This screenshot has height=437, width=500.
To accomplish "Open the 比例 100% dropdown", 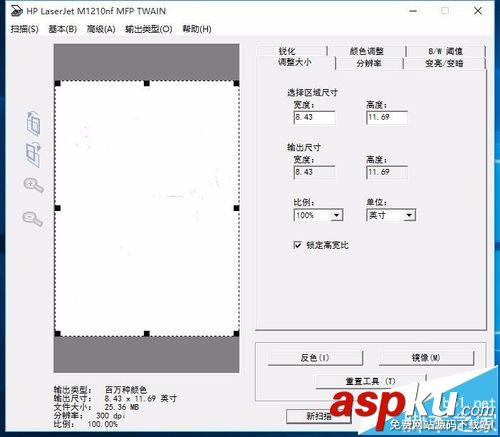I will (318, 215).
